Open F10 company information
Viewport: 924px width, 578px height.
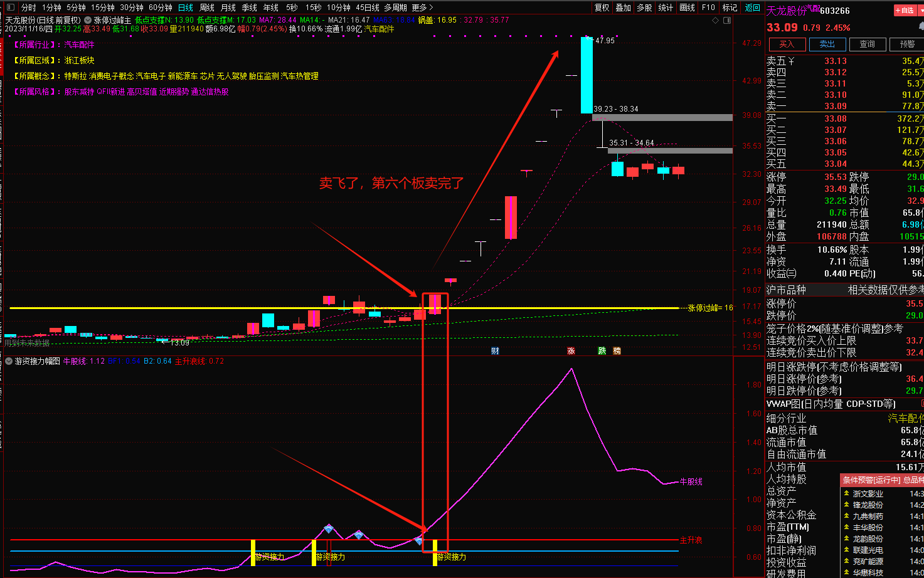[x=708, y=8]
